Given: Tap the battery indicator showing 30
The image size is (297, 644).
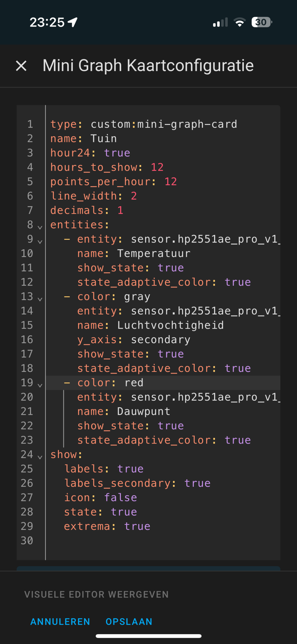Looking at the screenshot, I should point(262,22).
